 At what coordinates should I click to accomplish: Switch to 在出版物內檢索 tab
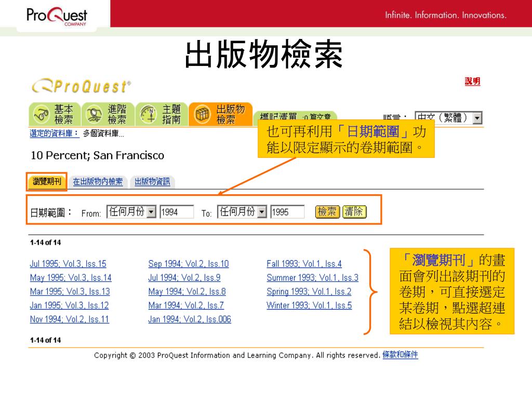pos(98,182)
